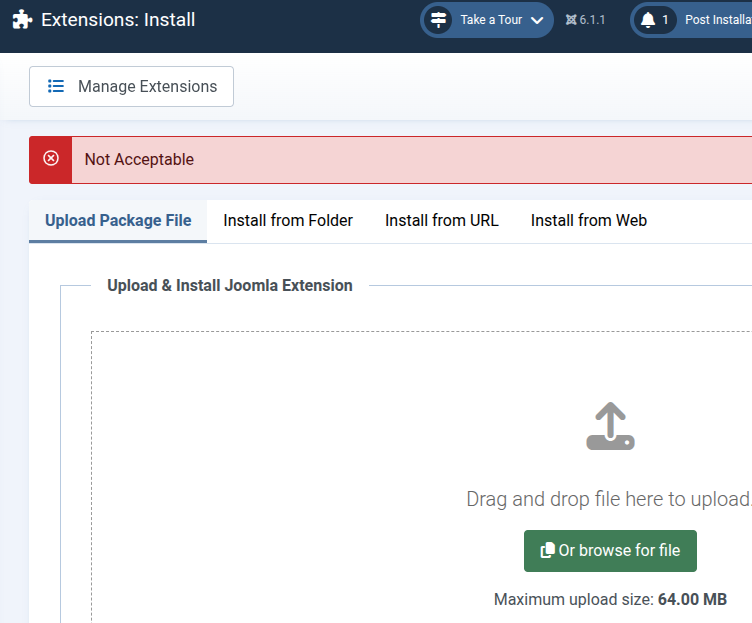
Task: Switch to Upload Package File tab
Action: pos(118,221)
